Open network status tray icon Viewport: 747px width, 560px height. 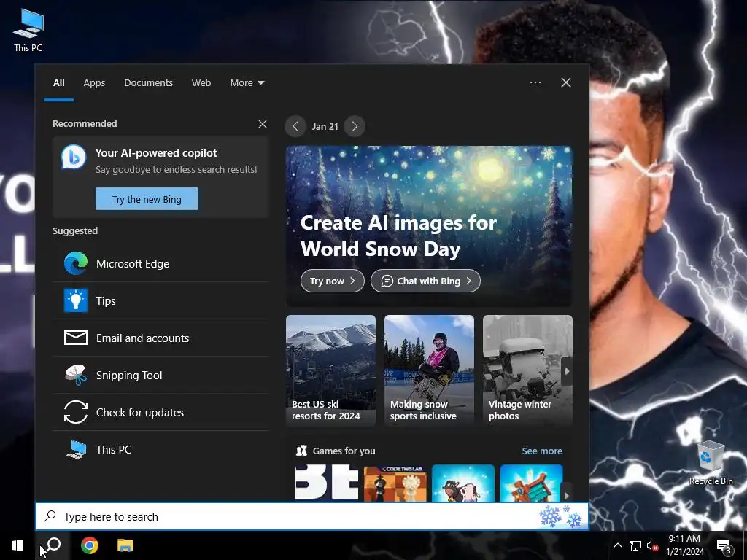coord(635,545)
